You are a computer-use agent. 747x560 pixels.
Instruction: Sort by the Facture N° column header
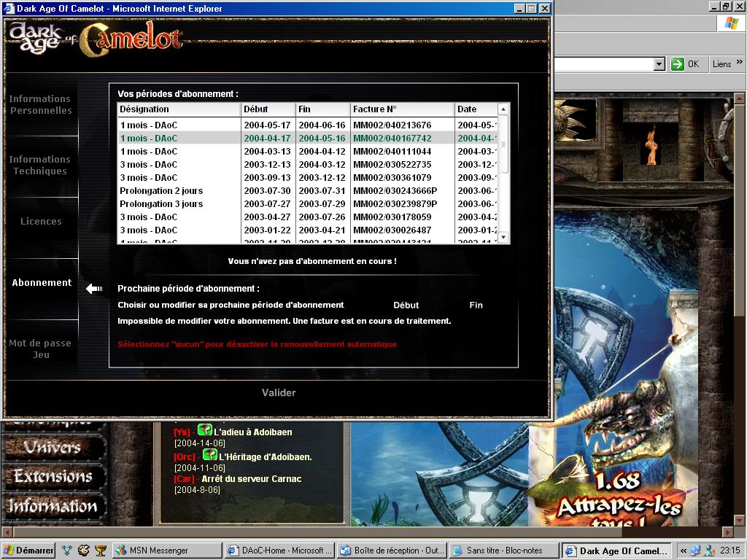403,109
